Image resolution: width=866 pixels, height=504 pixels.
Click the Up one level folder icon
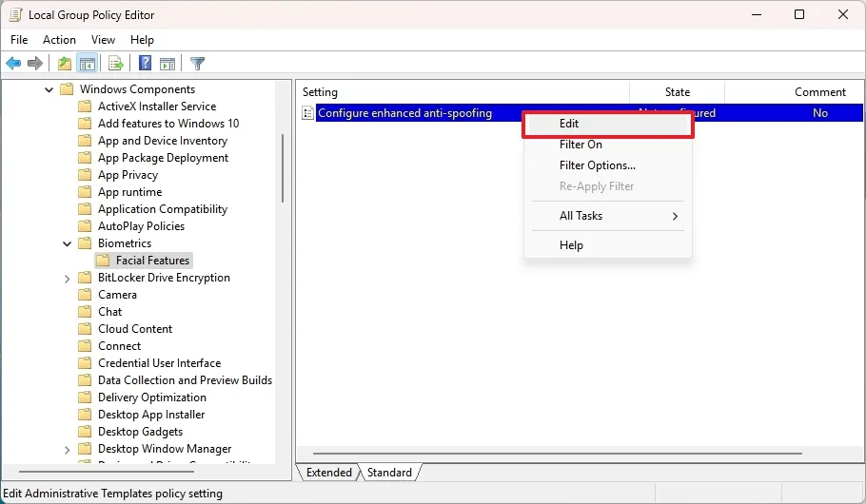tap(64, 64)
